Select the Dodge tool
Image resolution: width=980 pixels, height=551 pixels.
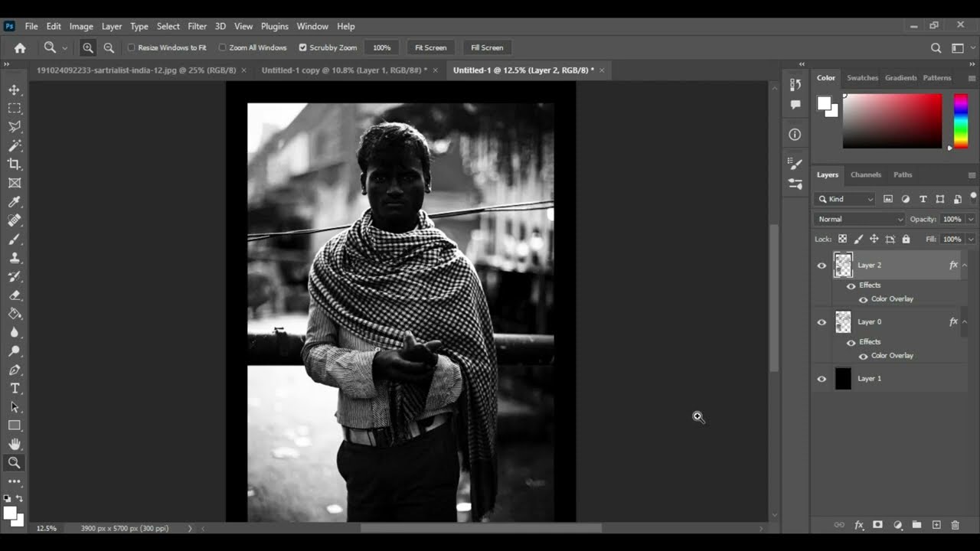click(15, 351)
